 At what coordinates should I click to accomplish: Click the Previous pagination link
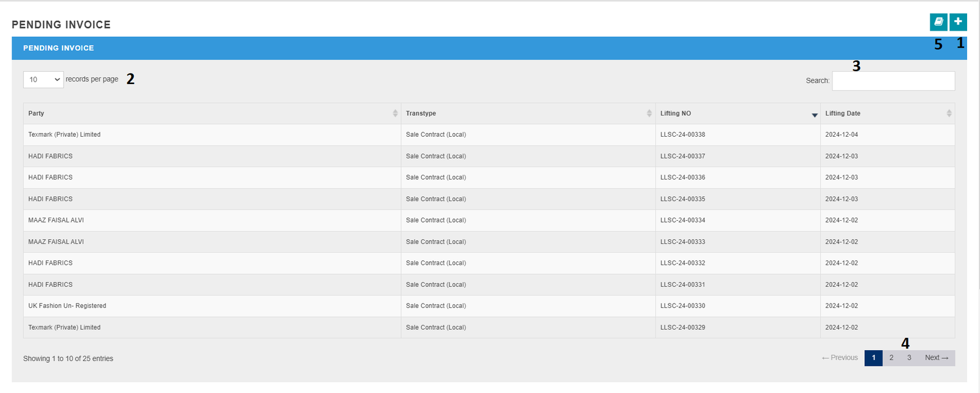[840, 358]
